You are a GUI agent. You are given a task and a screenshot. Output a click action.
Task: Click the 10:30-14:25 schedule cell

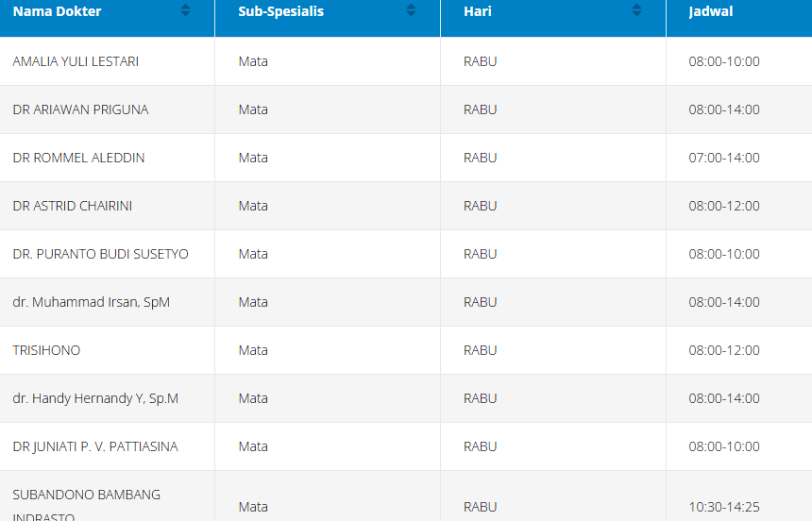(x=724, y=507)
